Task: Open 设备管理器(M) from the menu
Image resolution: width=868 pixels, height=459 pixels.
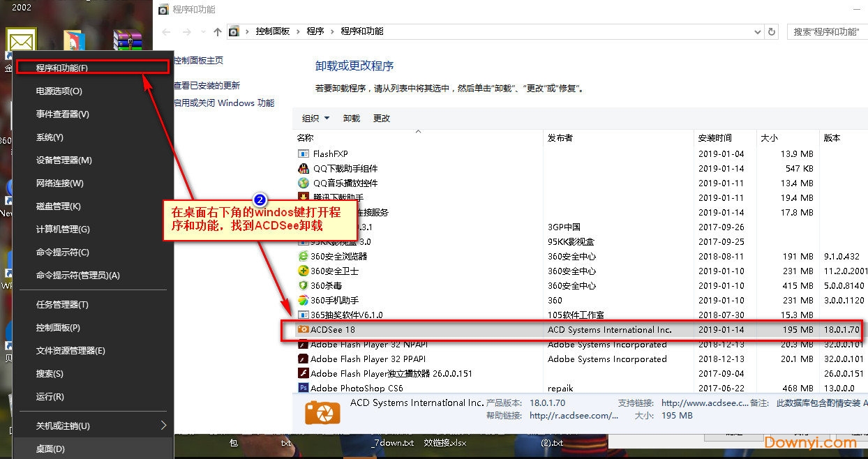Action: point(64,160)
